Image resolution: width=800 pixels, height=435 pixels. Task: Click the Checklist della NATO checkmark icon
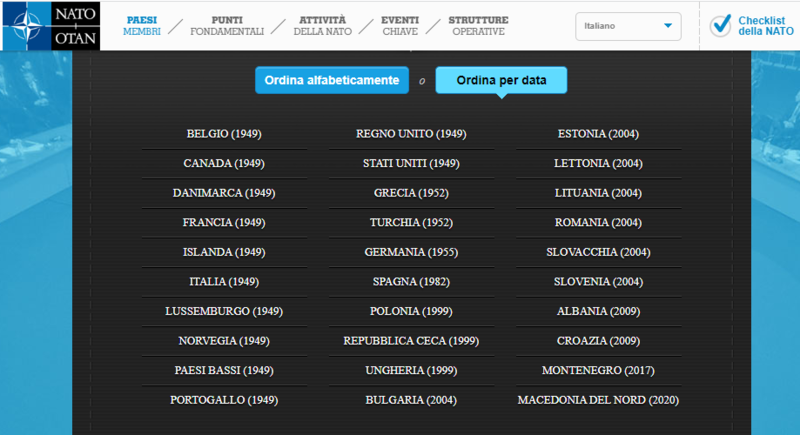click(720, 25)
